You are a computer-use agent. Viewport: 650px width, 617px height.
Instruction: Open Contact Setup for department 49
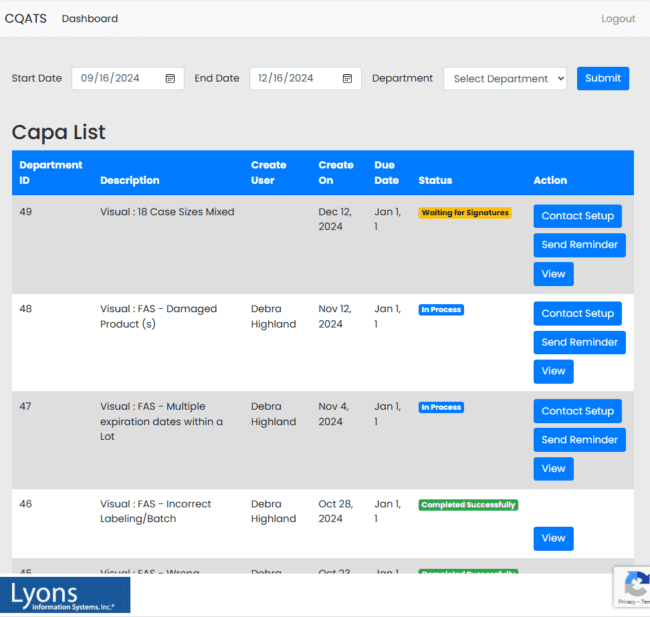[577, 216]
